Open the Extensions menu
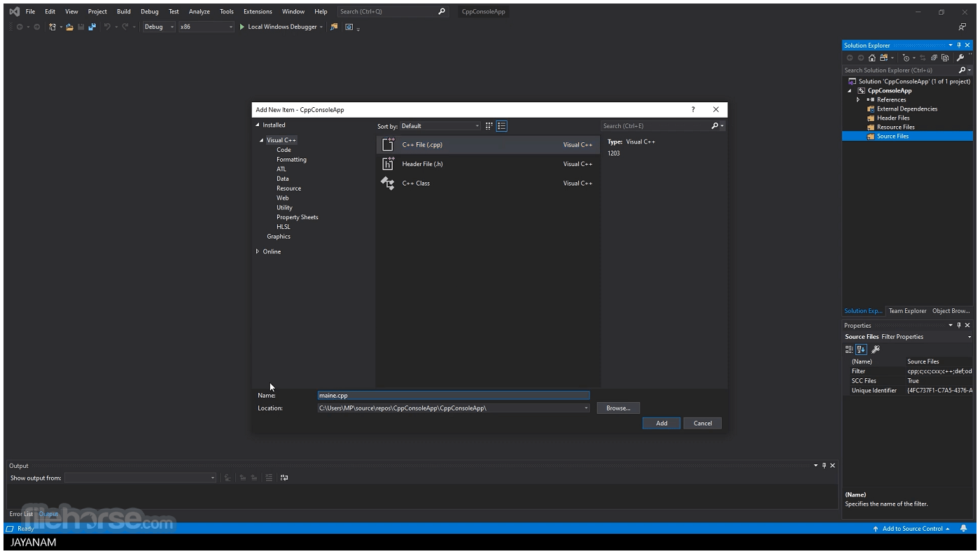Viewport: 980px width, 554px height. click(258, 11)
